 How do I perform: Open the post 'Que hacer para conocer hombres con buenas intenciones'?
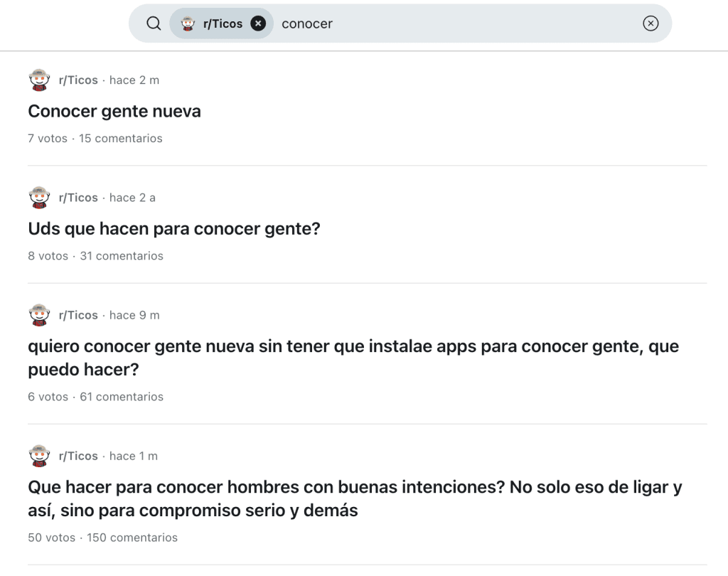coord(355,498)
